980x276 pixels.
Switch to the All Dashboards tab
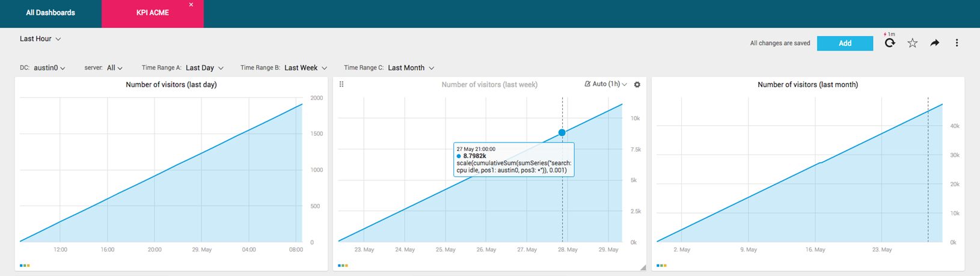tap(51, 13)
